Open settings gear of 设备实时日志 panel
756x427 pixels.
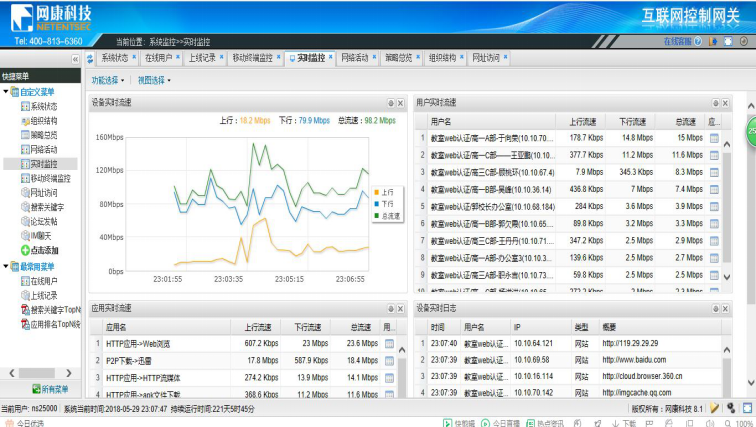[715, 308]
